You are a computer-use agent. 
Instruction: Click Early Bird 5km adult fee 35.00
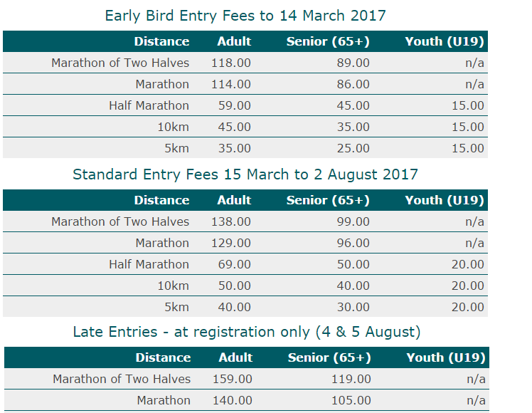235,148
